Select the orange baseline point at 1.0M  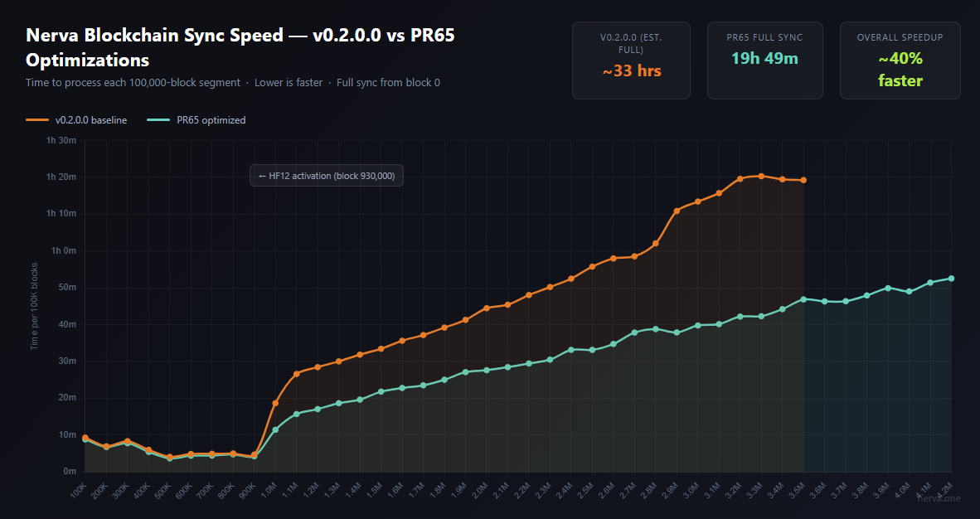point(275,403)
